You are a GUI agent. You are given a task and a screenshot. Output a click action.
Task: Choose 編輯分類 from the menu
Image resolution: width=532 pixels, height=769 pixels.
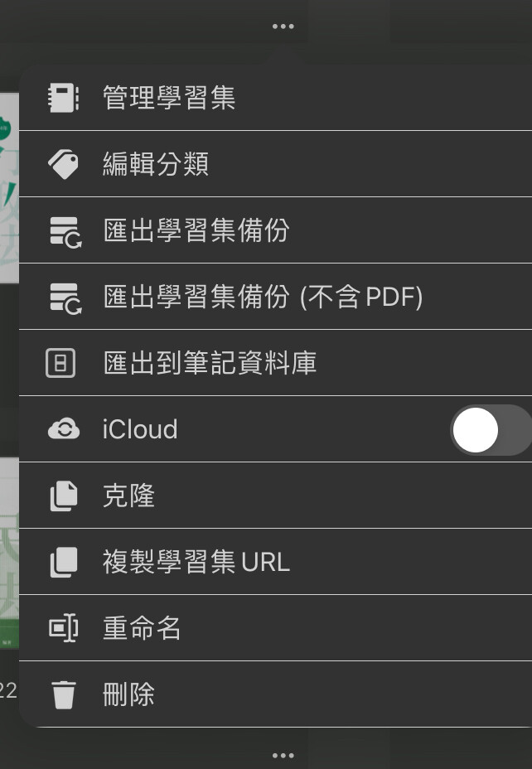point(156,164)
